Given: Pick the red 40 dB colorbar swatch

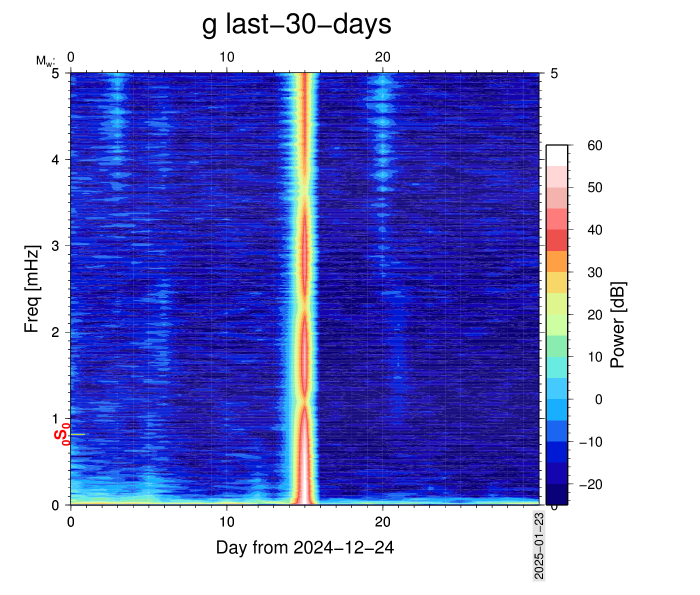Looking at the screenshot, I should point(556,240).
